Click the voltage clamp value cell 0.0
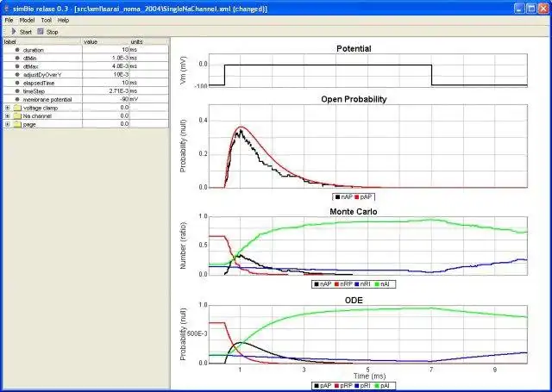Viewport: 552px width, 392px height. (106, 108)
